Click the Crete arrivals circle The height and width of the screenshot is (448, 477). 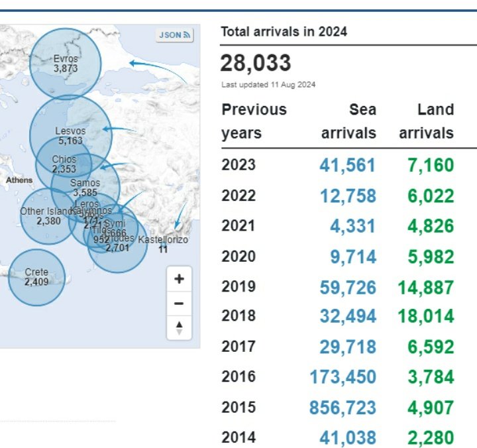[36, 277]
